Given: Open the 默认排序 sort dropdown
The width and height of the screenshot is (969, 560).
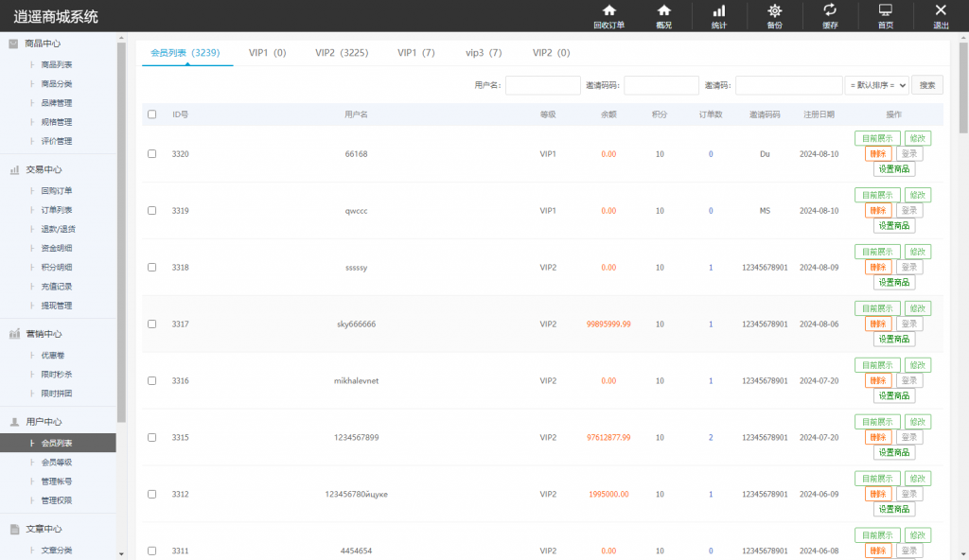Looking at the screenshot, I should tap(876, 85).
